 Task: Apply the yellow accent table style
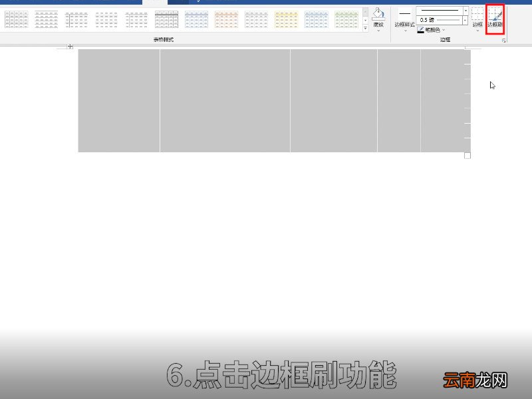[287, 19]
